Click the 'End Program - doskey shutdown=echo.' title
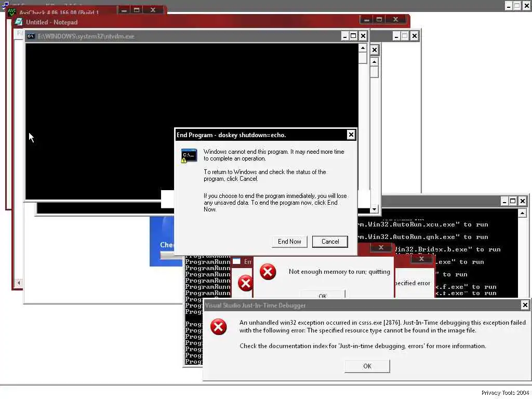 tap(231, 135)
